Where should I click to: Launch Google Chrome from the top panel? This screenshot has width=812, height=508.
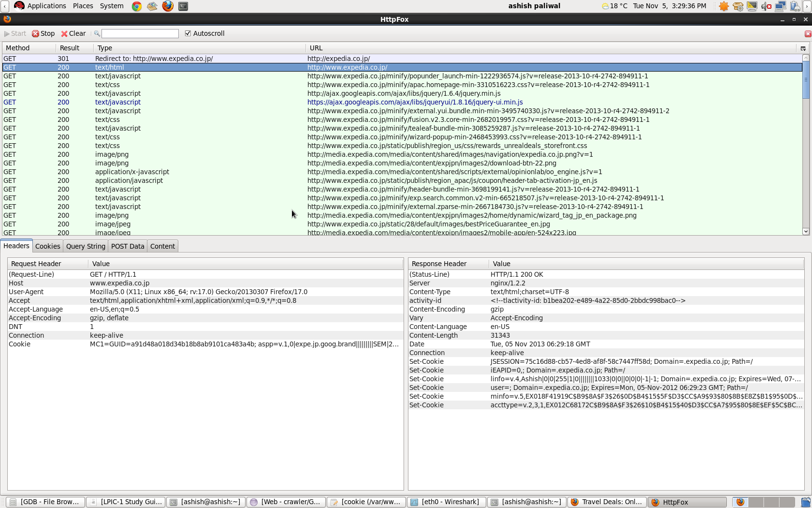pyautogui.click(x=137, y=6)
